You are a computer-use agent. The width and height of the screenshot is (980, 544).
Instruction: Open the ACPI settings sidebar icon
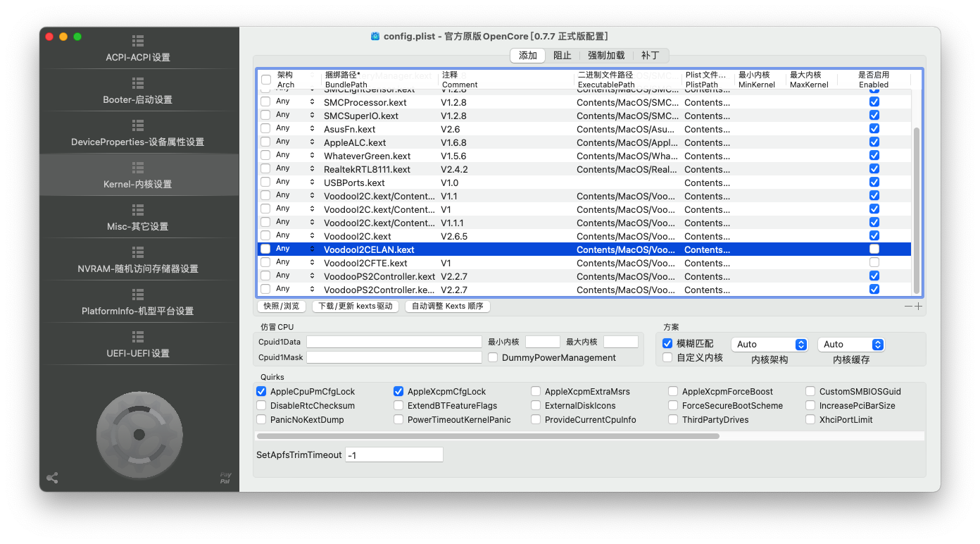pos(138,42)
